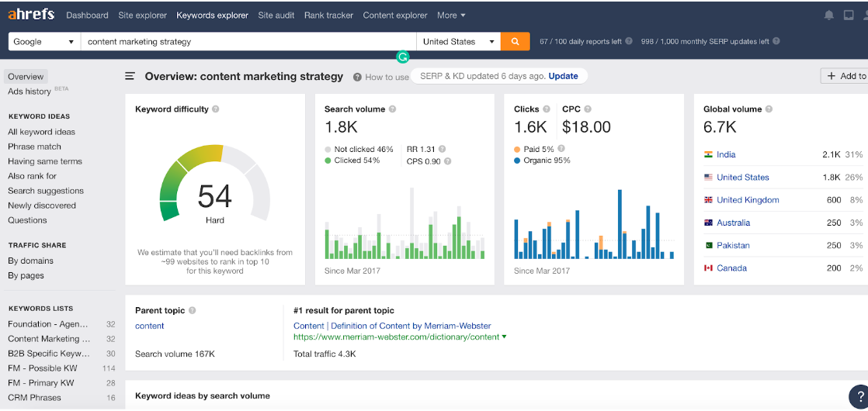Click the orange search magnifier button
868x411 pixels.
tap(515, 42)
